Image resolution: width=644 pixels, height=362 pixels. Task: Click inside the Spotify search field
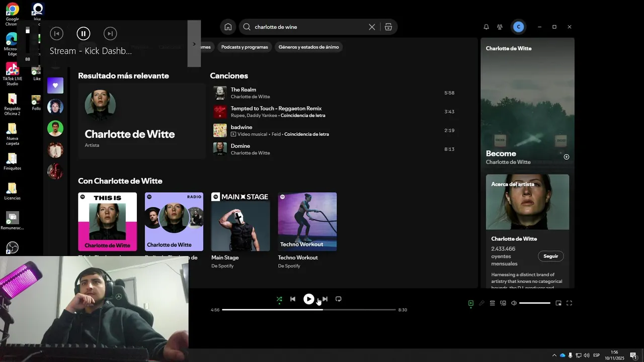[x=309, y=27]
